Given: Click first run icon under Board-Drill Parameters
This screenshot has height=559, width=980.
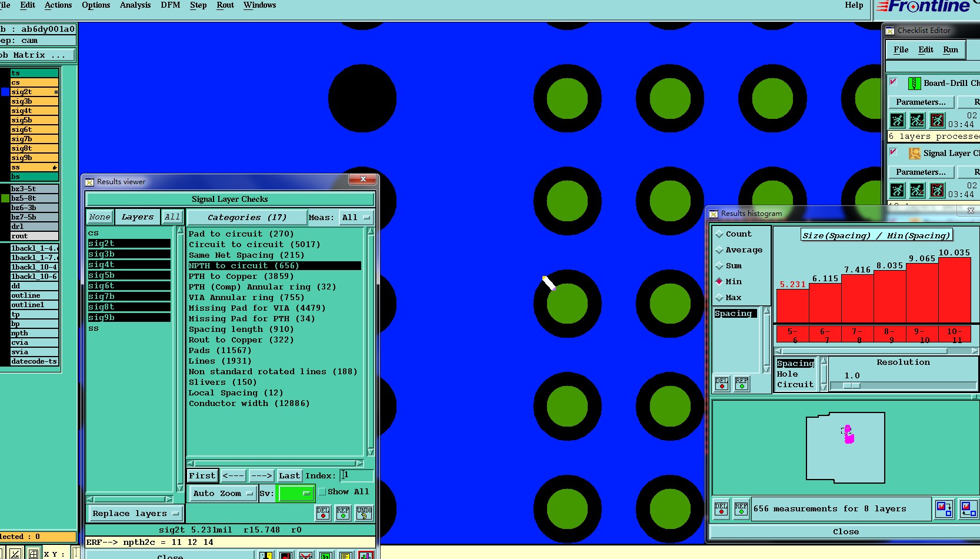Looking at the screenshot, I should 897,121.
